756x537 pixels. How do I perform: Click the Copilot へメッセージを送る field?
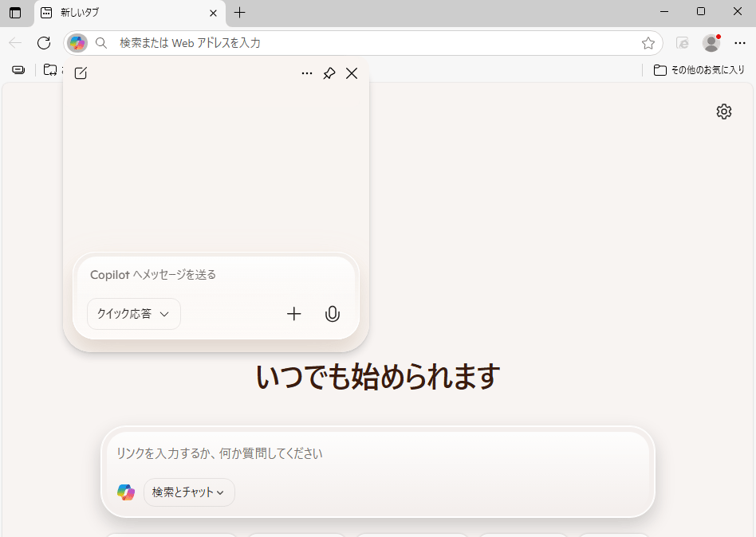click(x=216, y=275)
